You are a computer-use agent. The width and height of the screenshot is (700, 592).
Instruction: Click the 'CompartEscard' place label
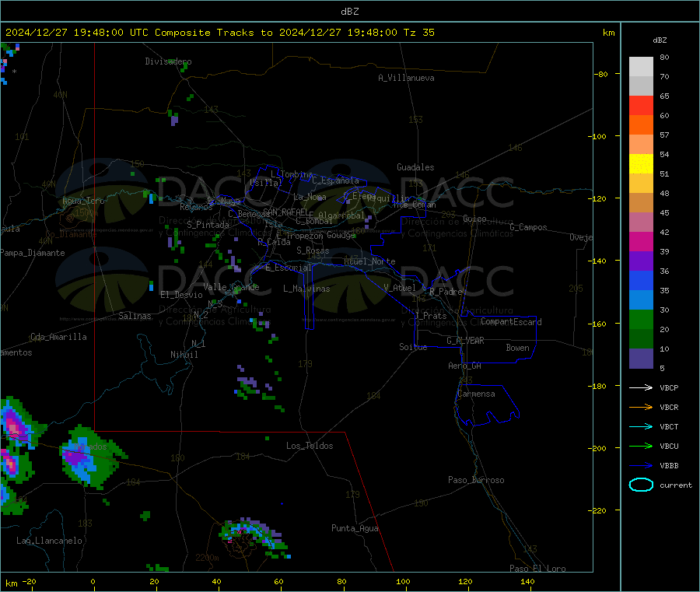pyautogui.click(x=511, y=322)
